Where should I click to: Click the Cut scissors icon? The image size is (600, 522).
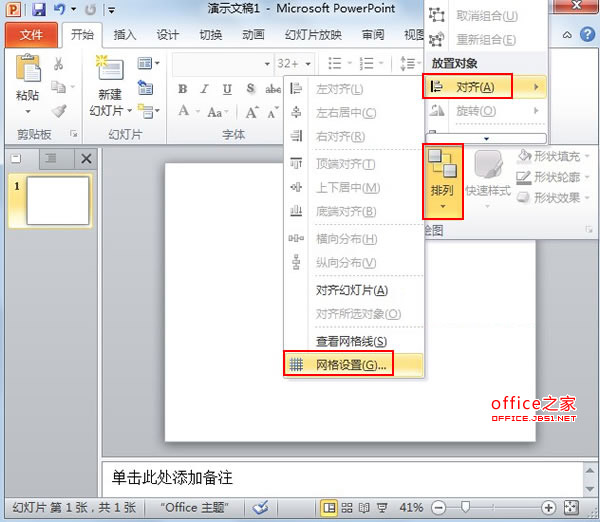click(x=59, y=65)
